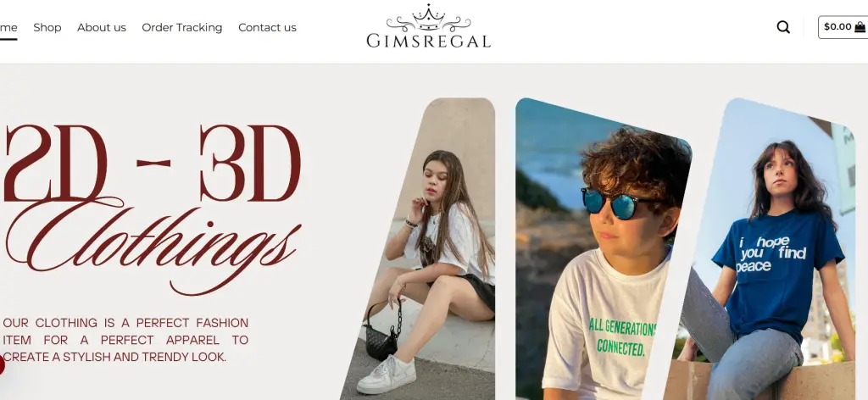Select Order Tracking in navigation
The image size is (868, 400).
click(182, 27)
